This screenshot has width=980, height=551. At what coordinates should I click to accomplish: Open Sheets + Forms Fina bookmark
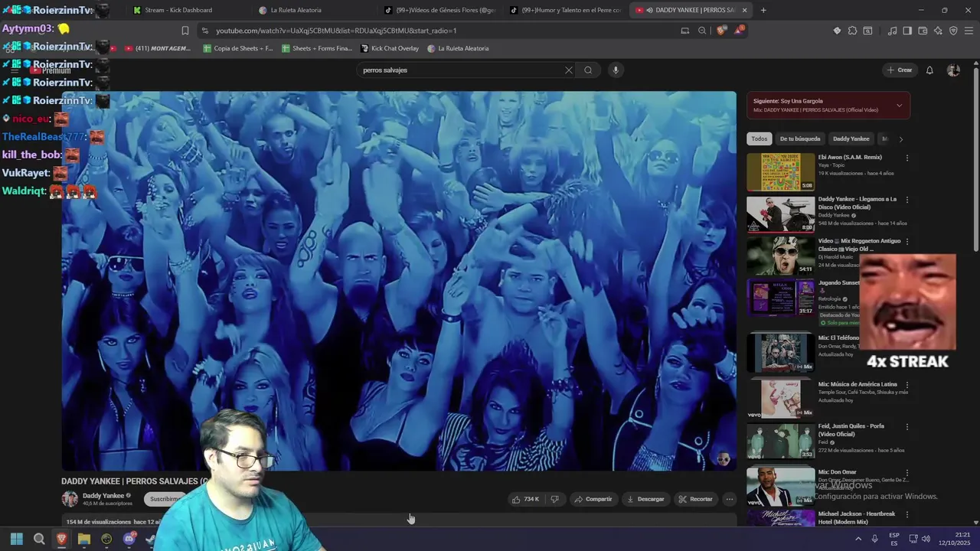click(x=317, y=48)
